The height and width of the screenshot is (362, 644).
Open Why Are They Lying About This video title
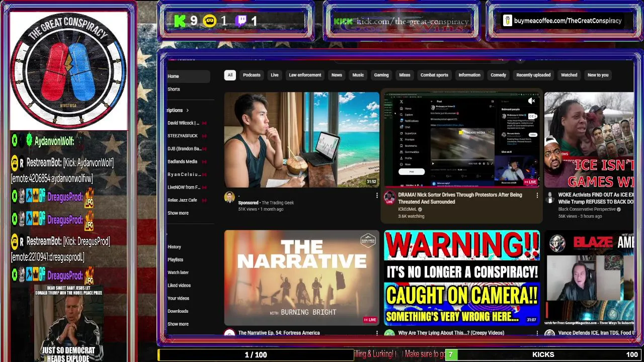(451, 333)
